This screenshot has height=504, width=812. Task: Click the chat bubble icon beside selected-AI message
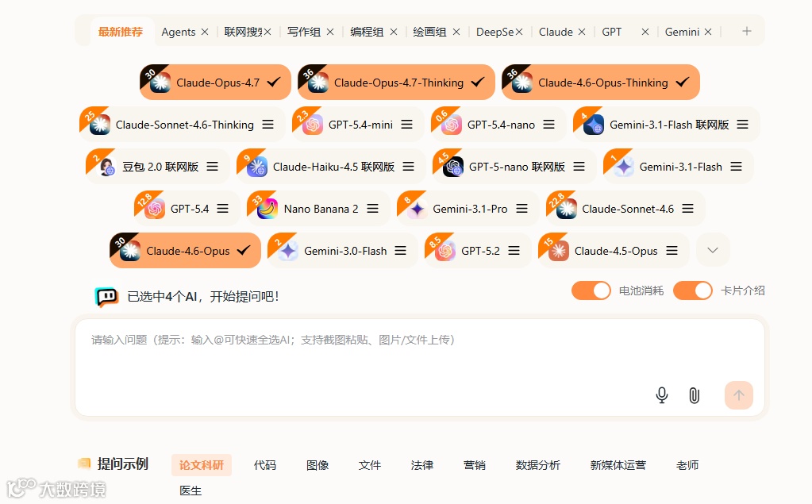pyautogui.click(x=106, y=297)
